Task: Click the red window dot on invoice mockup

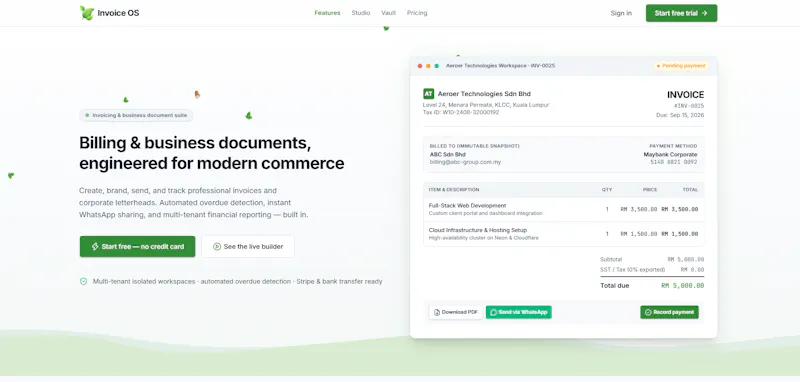Action: point(420,66)
